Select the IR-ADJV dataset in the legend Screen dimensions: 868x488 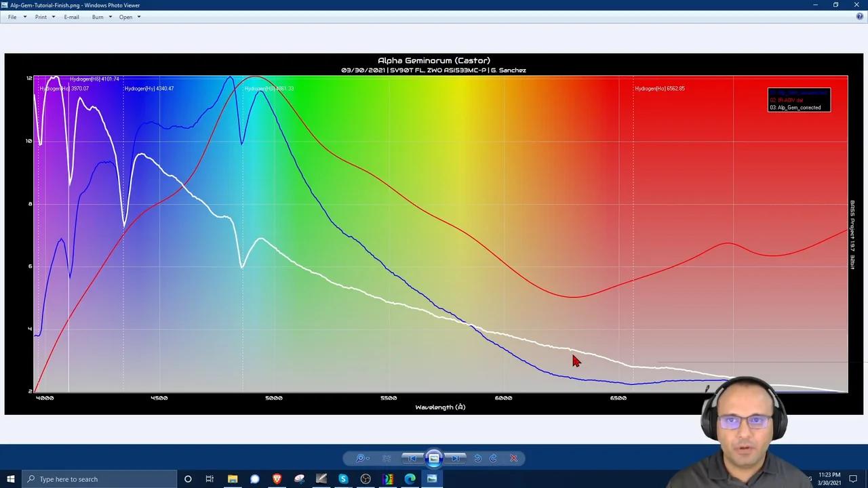[x=790, y=100]
